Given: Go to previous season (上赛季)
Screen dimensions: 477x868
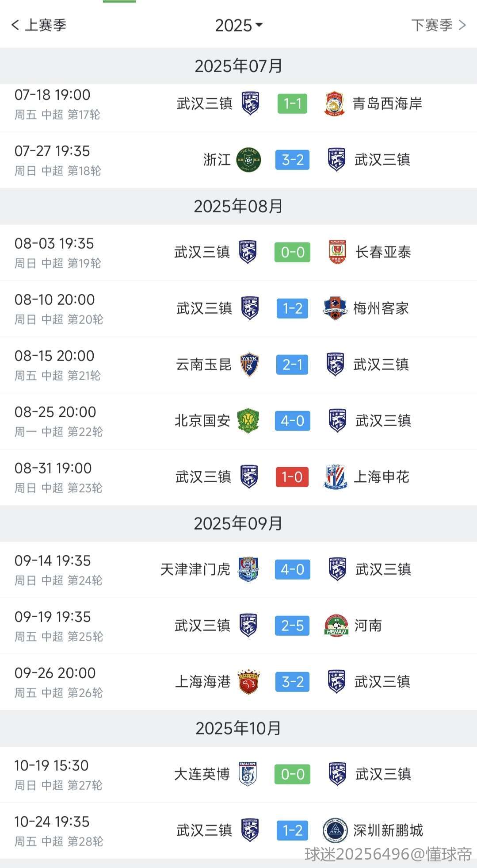Looking at the screenshot, I should click(39, 25).
